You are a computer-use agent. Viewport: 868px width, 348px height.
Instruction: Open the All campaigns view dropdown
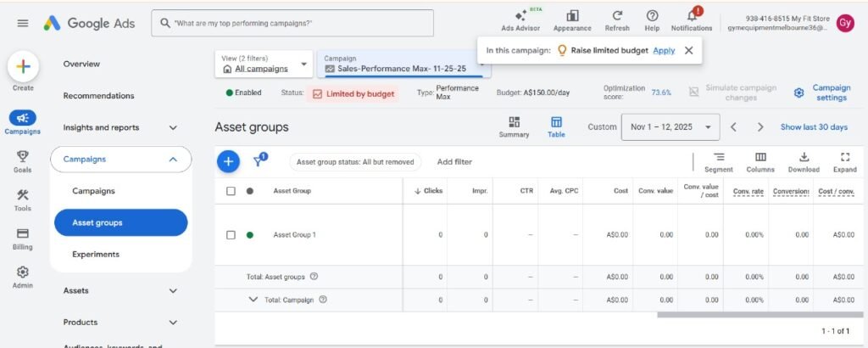click(x=264, y=64)
